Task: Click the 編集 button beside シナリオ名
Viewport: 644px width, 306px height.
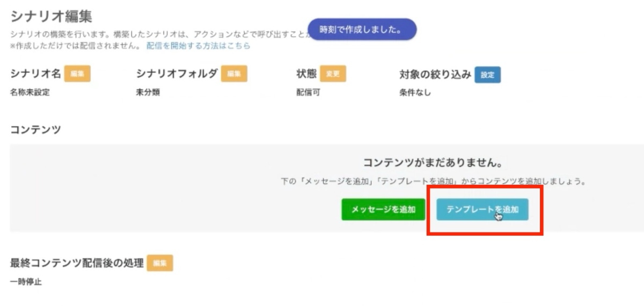Action: pos(77,74)
